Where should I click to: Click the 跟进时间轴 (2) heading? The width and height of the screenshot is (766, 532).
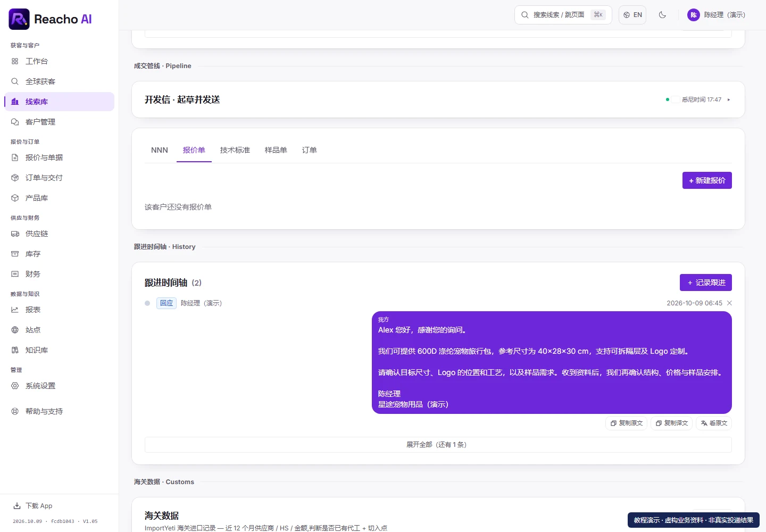point(173,282)
